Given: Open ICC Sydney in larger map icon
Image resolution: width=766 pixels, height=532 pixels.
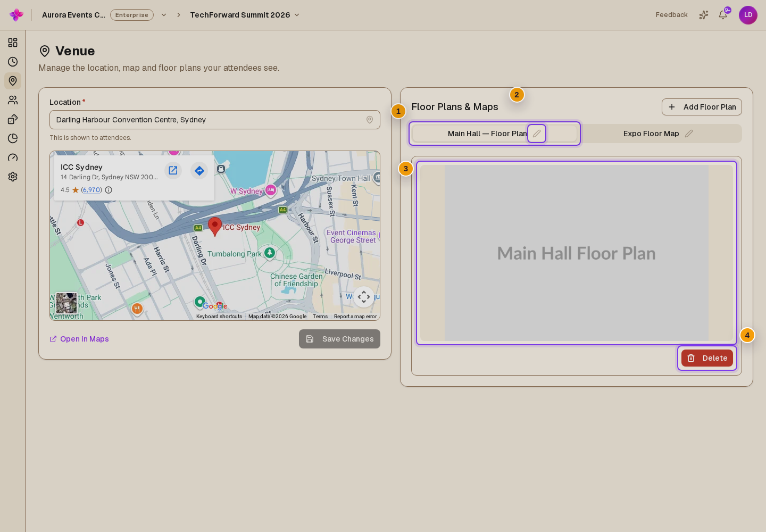Looking at the screenshot, I should tap(173, 170).
